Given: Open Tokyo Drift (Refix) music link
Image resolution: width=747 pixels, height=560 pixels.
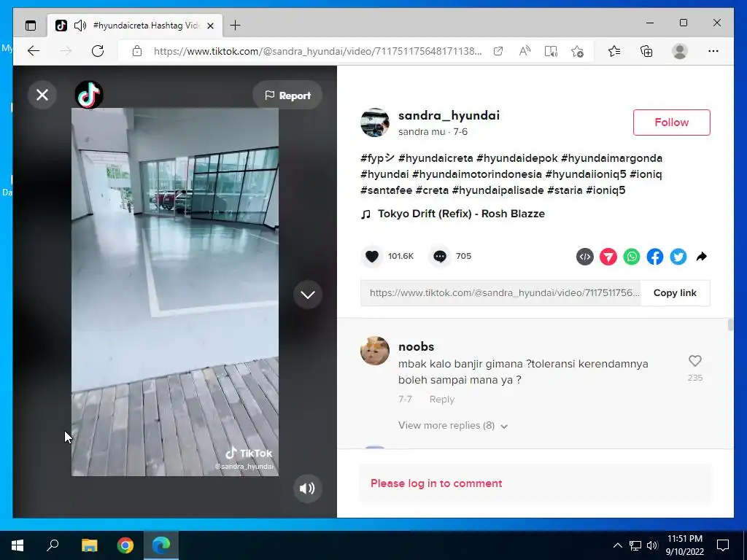Looking at the screenshot, I should point(461,214).
